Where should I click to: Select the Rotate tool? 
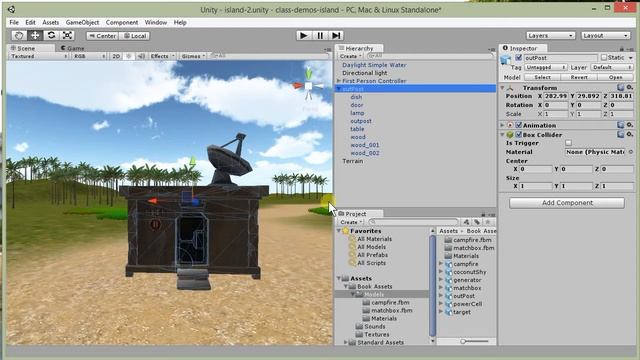51,36
